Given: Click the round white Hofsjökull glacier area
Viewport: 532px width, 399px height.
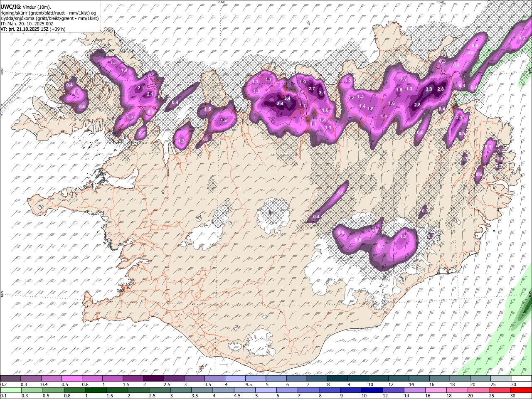Looking at the screenshot, I should tap(273, 216).
